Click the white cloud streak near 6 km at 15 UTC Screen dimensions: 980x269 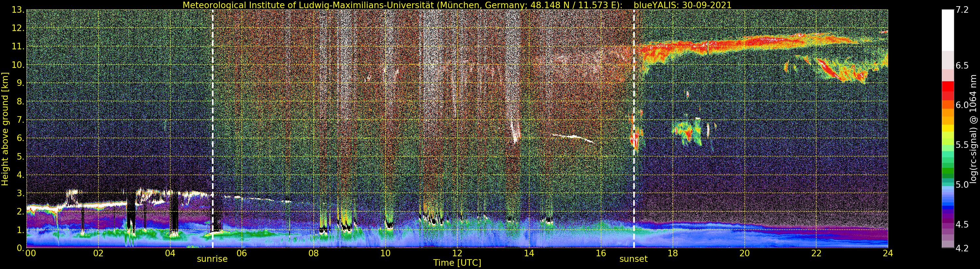tap(572, 138)
